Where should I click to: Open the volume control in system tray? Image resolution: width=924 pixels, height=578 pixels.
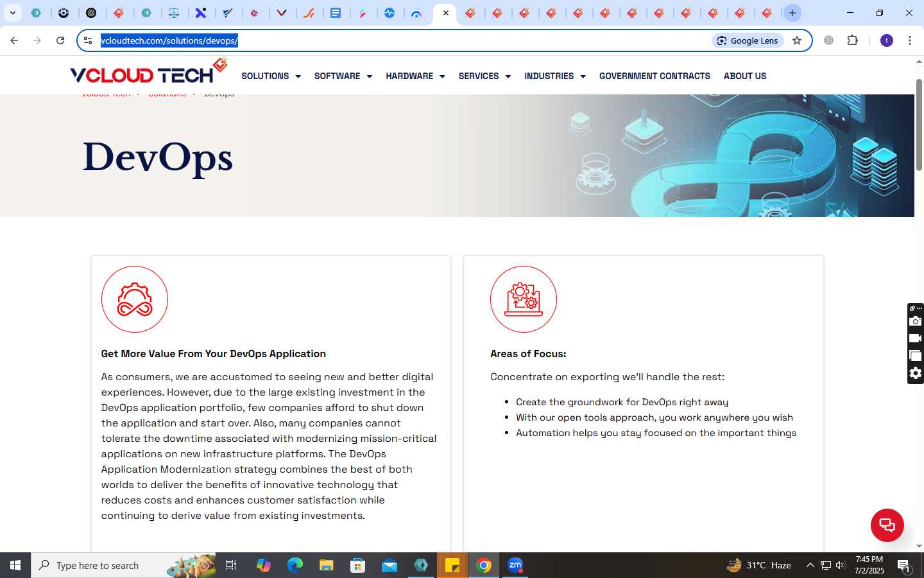coord(841,565)
